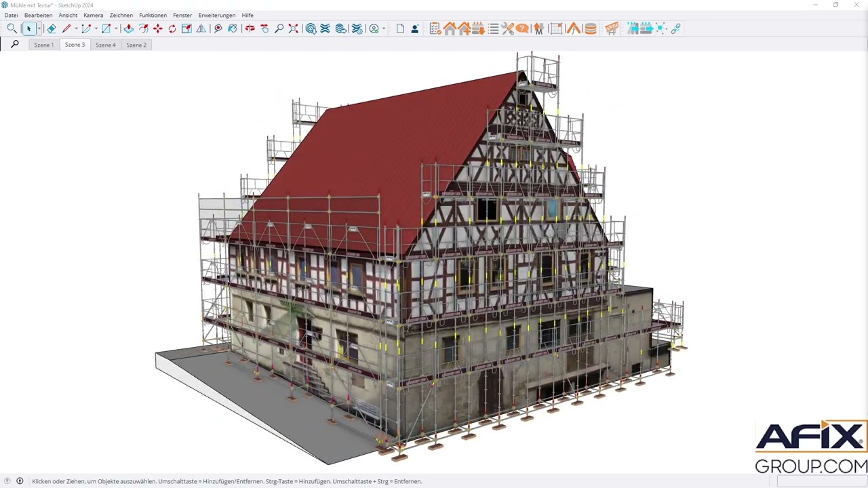
Task: Select the arrow Select tool
Action: point(29,28)
